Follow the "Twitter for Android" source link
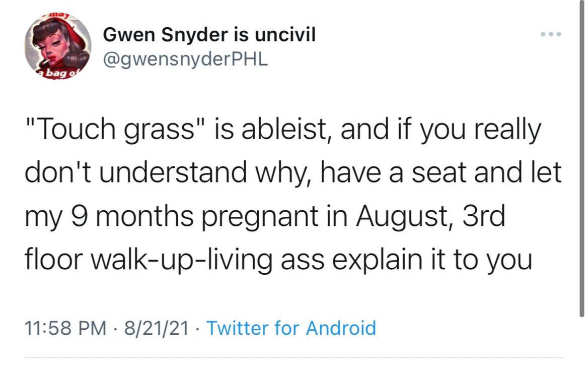The width and height of the screenshot is (588, 368). 291,328
